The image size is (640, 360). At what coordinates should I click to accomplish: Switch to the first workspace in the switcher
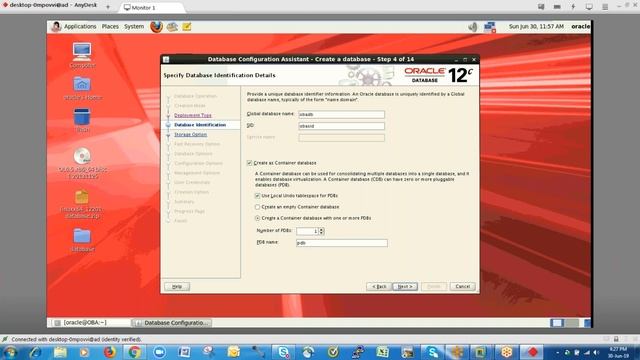pos(557,323)
